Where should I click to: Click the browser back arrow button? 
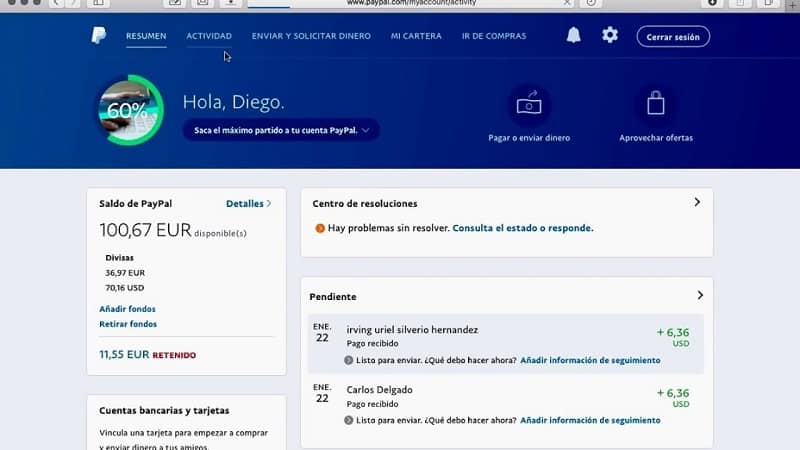56,3
